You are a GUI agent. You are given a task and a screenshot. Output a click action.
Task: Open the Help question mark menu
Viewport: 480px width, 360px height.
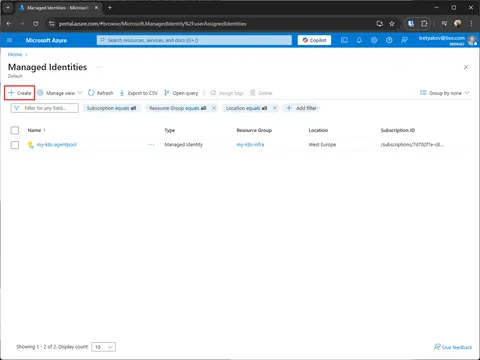(389, 40)
